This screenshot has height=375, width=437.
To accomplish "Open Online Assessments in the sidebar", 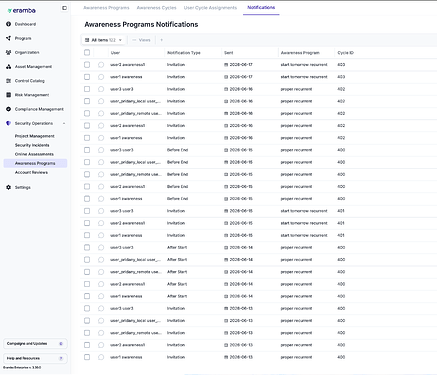I will point(34,154).
